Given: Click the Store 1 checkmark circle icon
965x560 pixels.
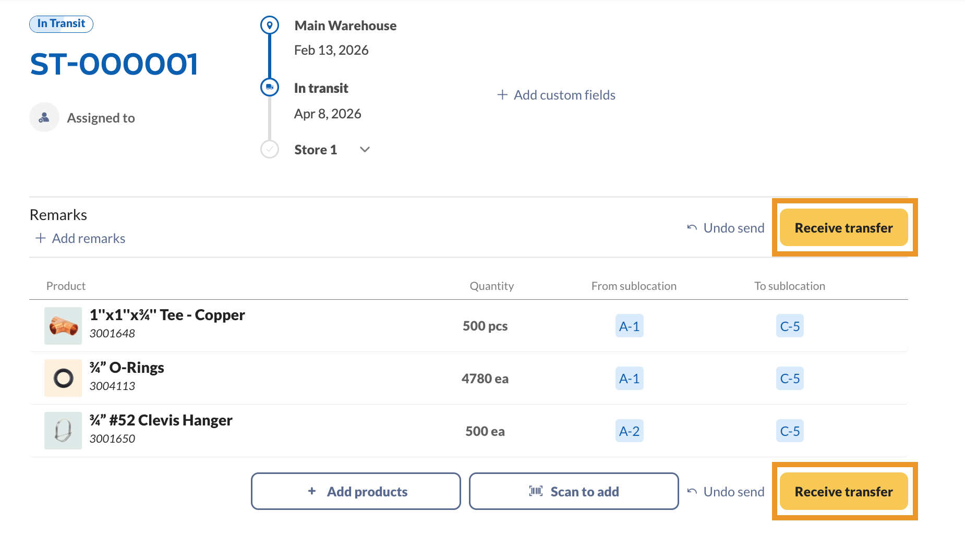Looking at the screenshot, I should [x=270, y=150].
